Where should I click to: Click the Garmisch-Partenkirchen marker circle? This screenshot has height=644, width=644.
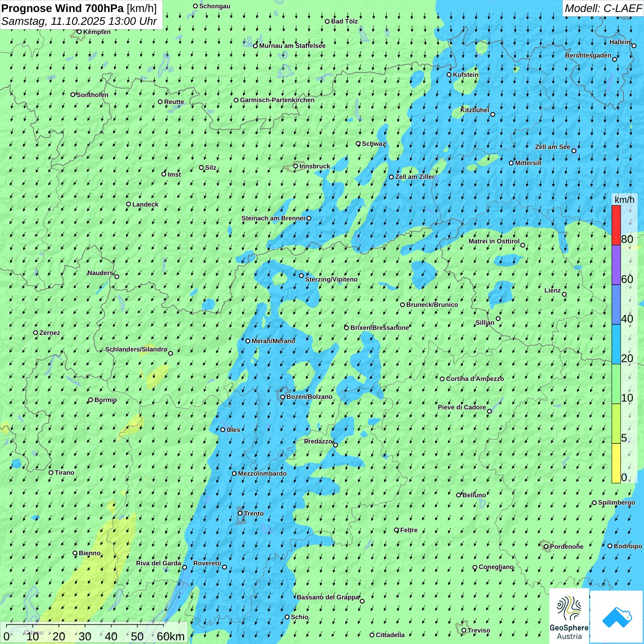click(x=236, y=100)
